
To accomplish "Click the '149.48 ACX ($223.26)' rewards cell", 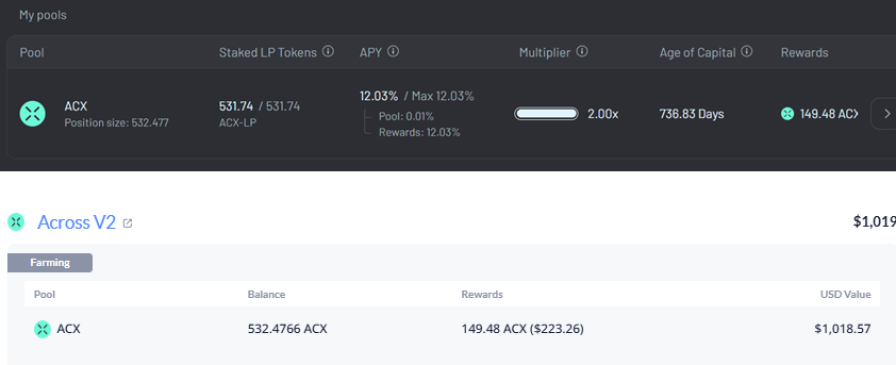I will pyautogui.click(x=522, y=329).
